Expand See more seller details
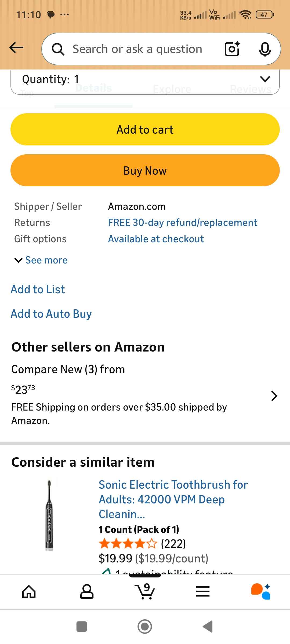Viewport: 290px width, 644px height. [41, 260]
